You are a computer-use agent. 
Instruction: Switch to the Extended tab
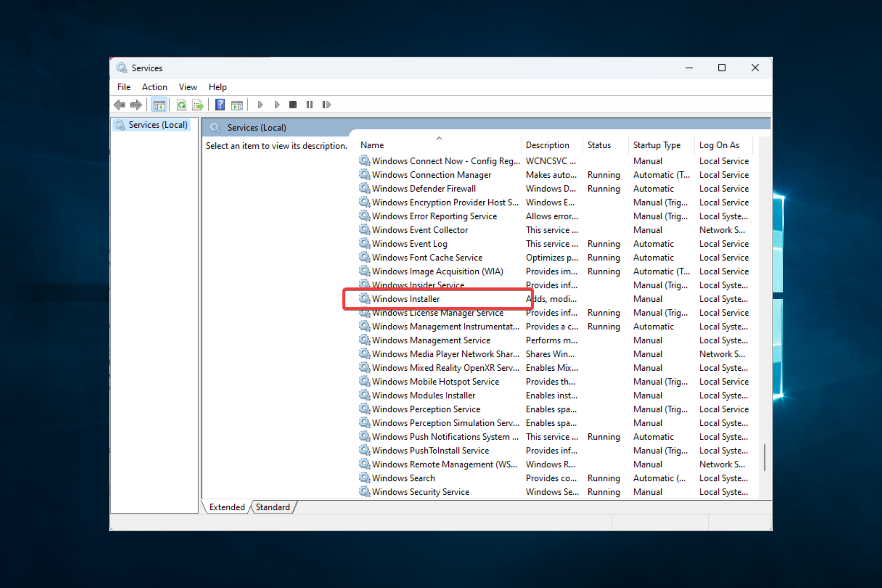(227, 507)
